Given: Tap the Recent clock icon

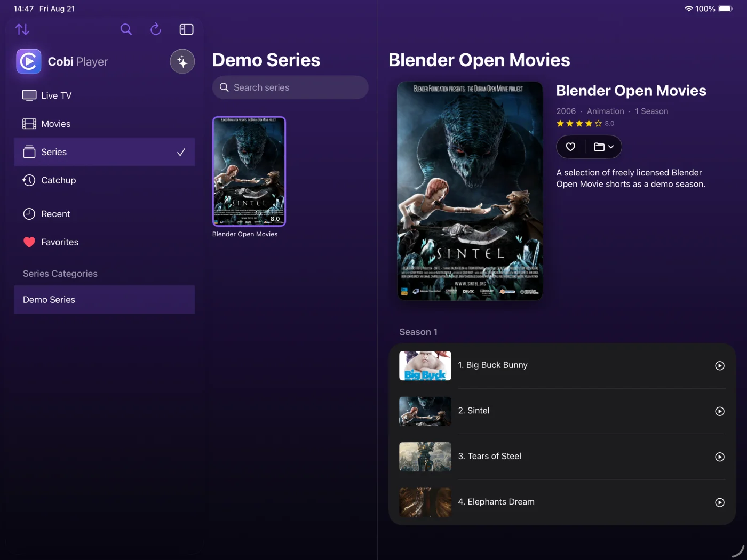Looking at the screenshot, I should tap(29, 214).
